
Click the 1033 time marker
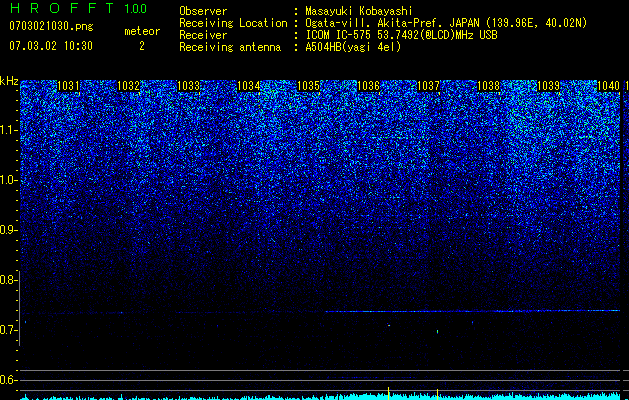pyautogui.click(x=189, y=86)
